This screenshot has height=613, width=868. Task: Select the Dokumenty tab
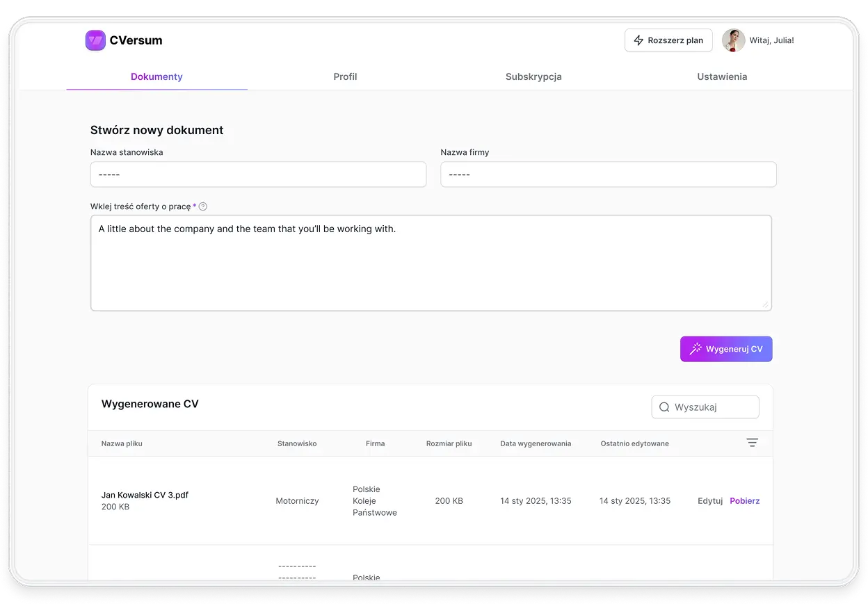click(x=156, y=76)
